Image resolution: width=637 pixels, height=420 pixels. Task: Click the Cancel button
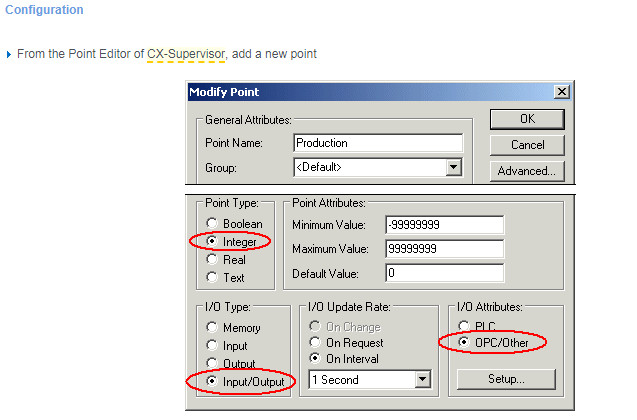(x=527, y=145)
